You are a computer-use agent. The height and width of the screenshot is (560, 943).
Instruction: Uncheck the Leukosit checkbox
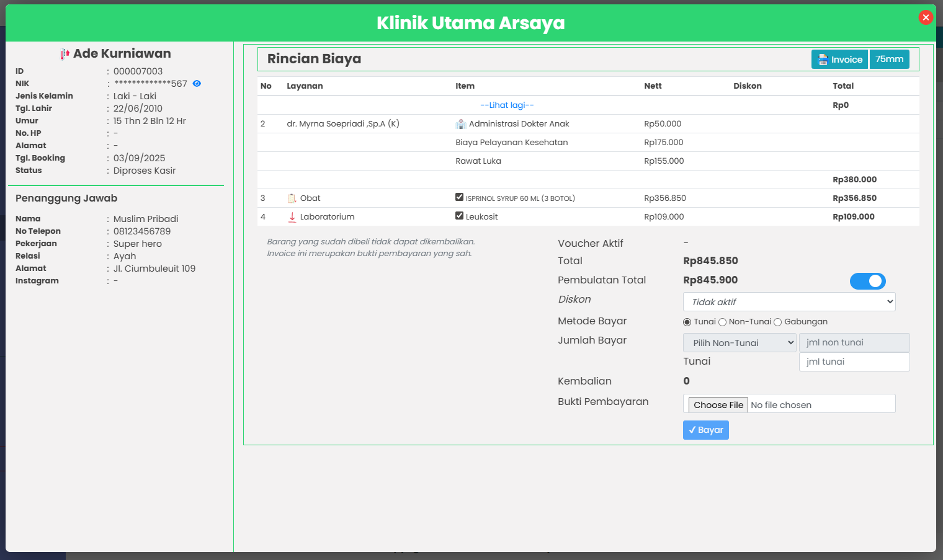tap(459, 216)
